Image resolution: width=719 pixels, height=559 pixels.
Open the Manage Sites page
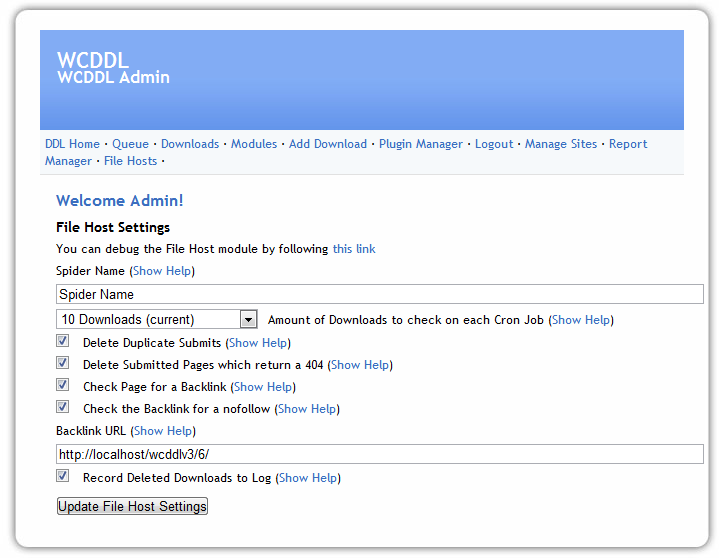tap(561, 144)
